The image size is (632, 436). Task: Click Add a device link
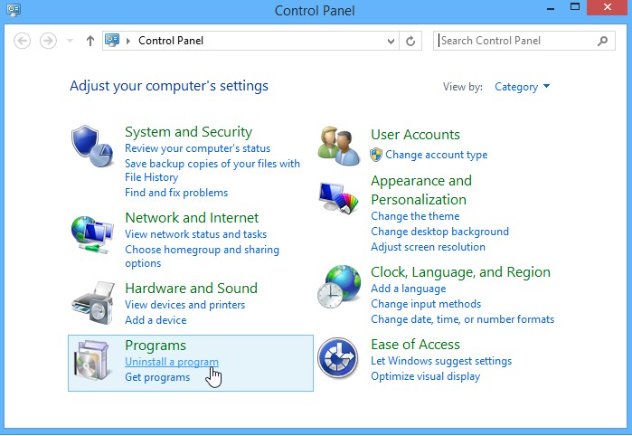click(x=156, y=320)
